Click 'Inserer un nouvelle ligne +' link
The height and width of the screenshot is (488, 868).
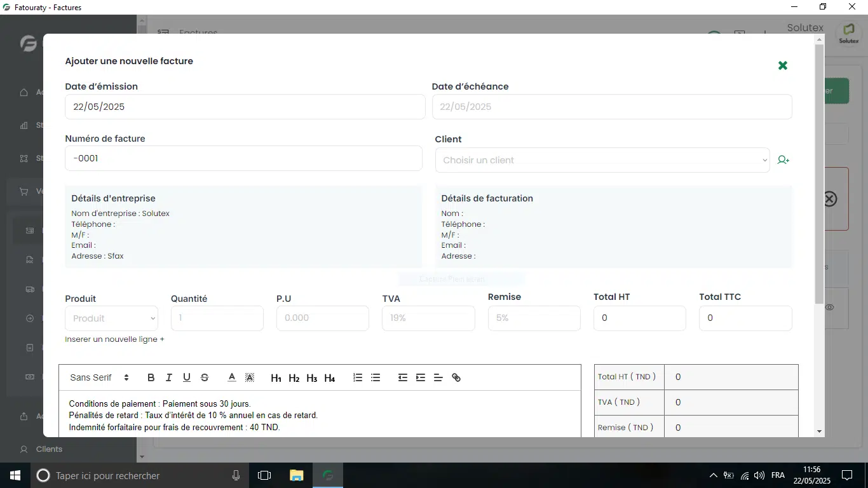[114, 339]
